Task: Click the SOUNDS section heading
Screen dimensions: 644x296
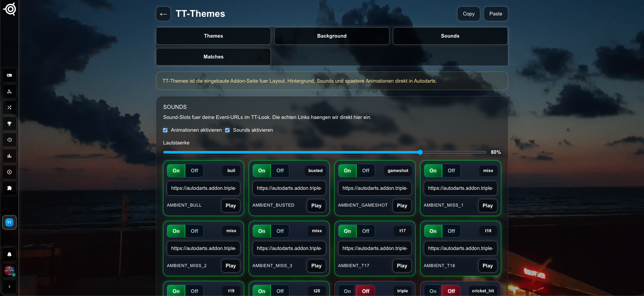Action: coord(175,107)
